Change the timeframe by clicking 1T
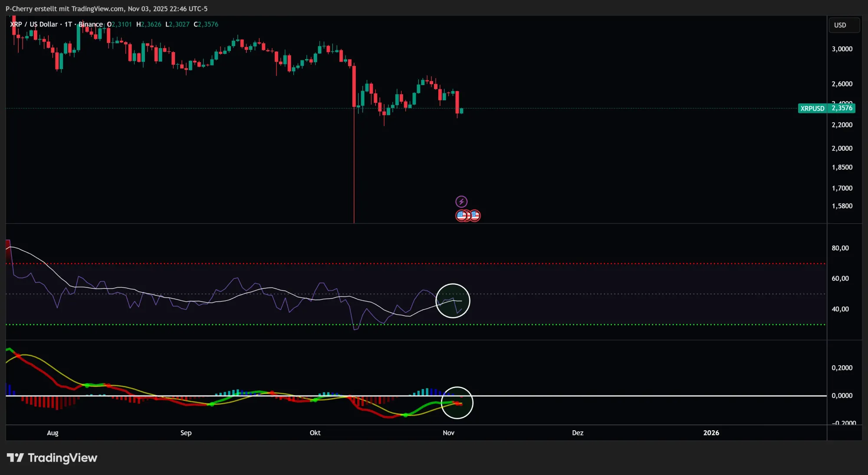Screen dimensions: 868x475 click(x=68, y=24)
